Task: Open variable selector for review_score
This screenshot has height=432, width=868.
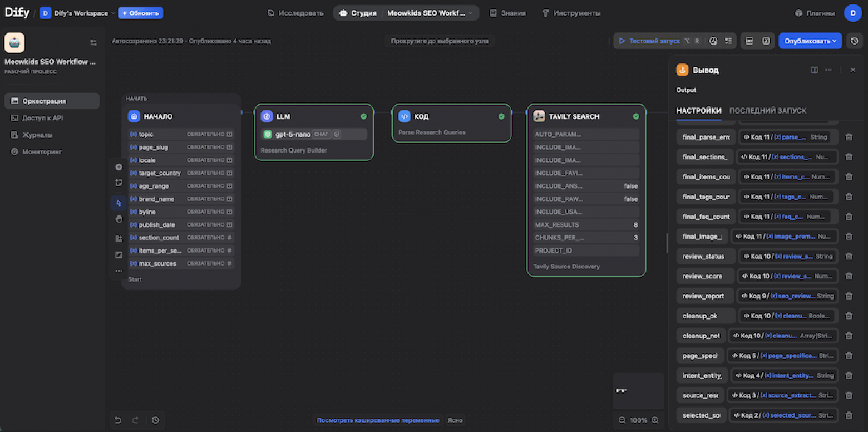Action: coord(788,276)
